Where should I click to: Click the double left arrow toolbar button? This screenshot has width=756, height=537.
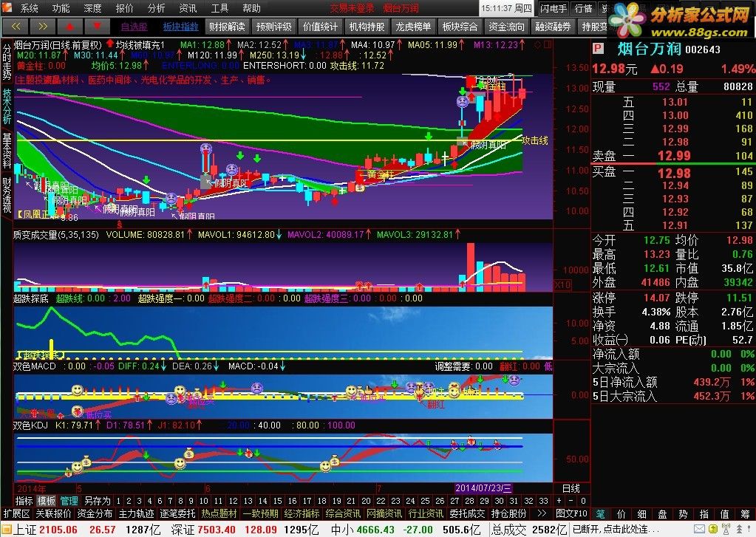click(15, 26)
